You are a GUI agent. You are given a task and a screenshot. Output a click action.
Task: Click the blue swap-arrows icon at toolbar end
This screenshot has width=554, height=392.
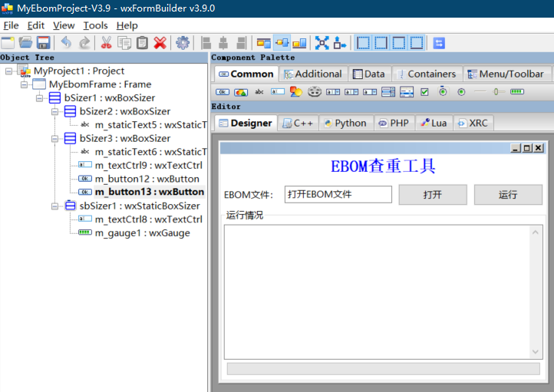point(439,43)
